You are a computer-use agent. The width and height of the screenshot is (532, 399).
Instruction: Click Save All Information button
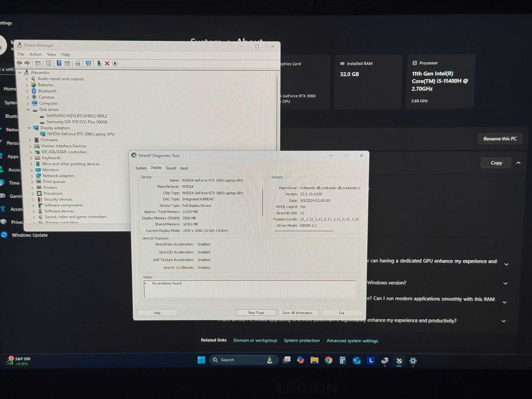click(298, 312)
